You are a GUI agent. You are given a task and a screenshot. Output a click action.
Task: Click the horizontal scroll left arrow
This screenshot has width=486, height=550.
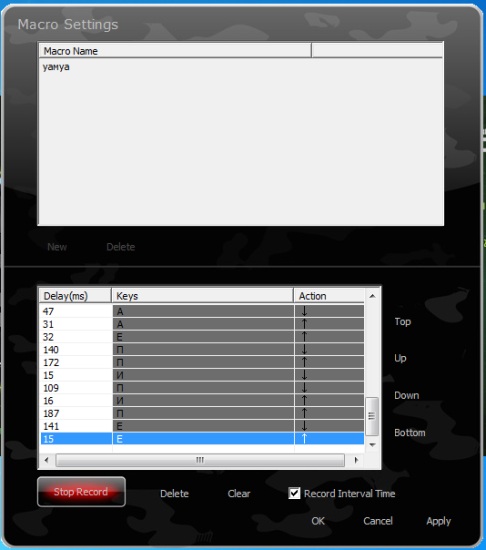[x=47, y=460]
